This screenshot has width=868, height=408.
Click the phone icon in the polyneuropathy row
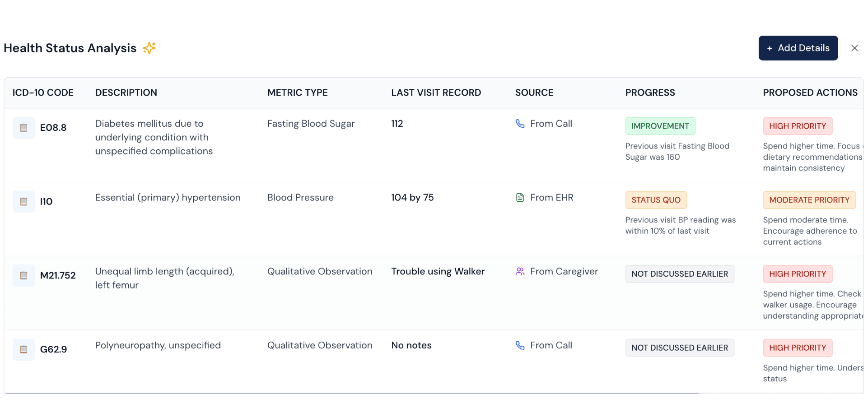pos(520,345)
